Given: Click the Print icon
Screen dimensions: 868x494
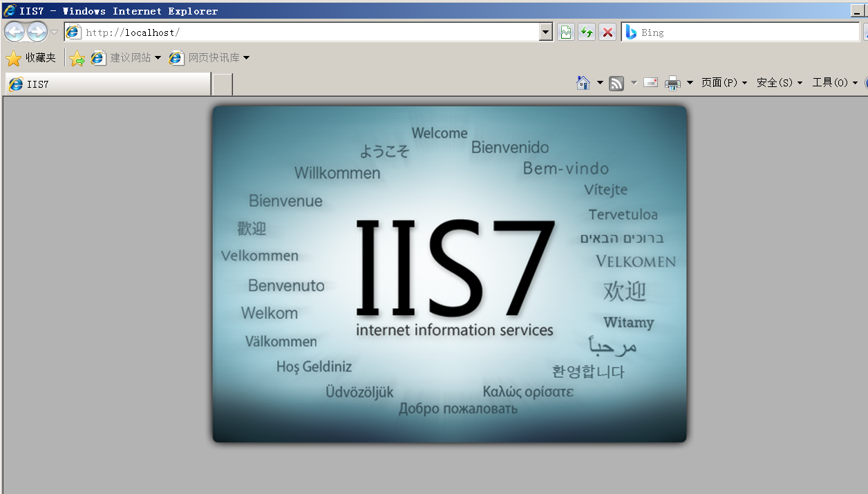Looking at the screenshot, I should pos(672,83).
